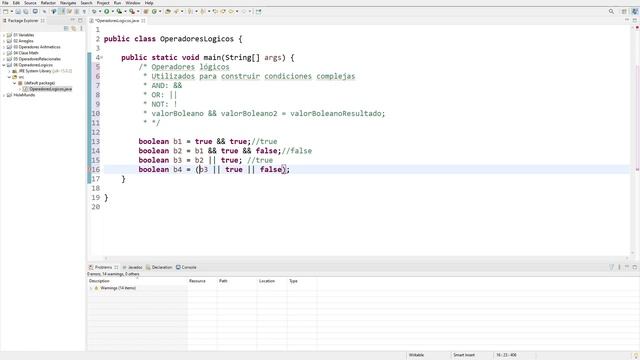Open the File menu

5,3
